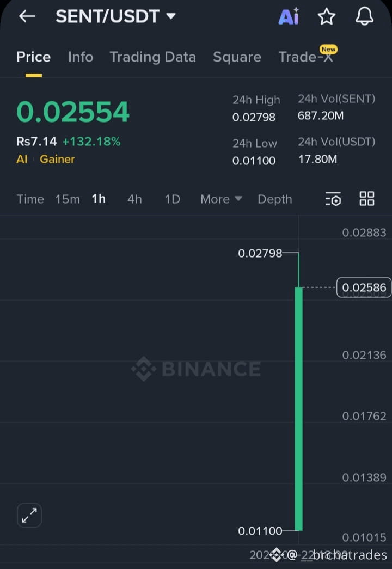Viewport: 392px width, 569px height.
Task: Set a price alert with bell icon
Action: (x=364, y=16)
